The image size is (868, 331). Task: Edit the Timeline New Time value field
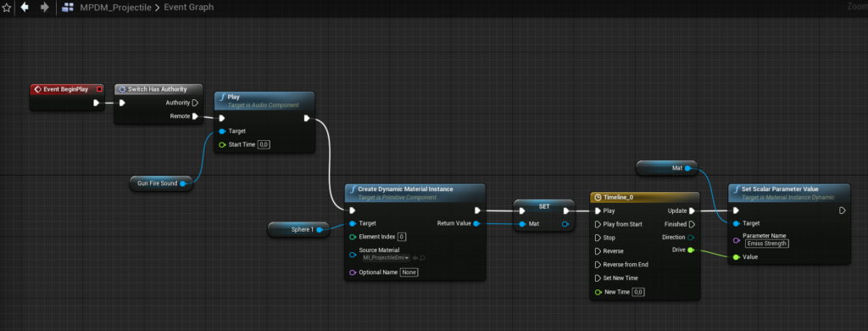coord(638,292)
